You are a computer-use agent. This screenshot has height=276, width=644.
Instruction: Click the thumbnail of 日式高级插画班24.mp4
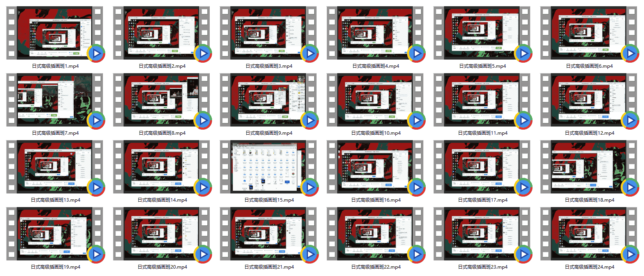point(589,234)
